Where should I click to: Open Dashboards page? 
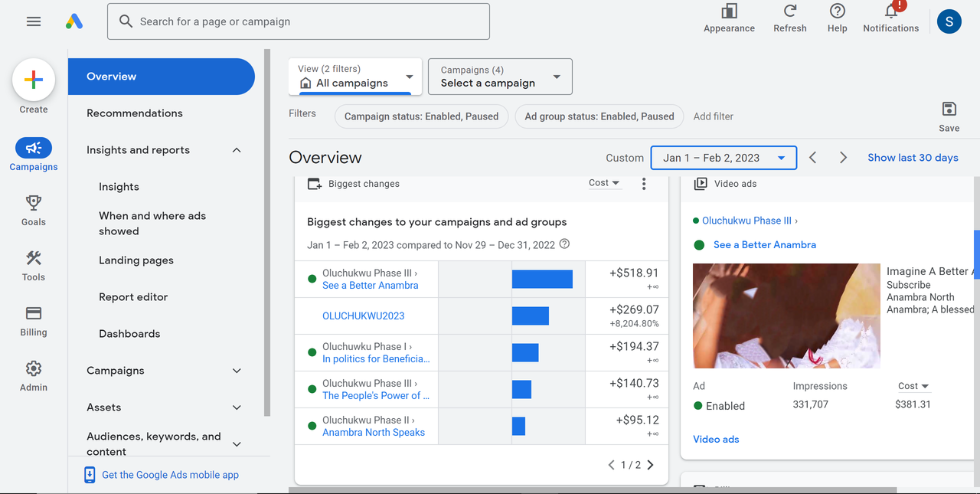(x=129, y=334)
